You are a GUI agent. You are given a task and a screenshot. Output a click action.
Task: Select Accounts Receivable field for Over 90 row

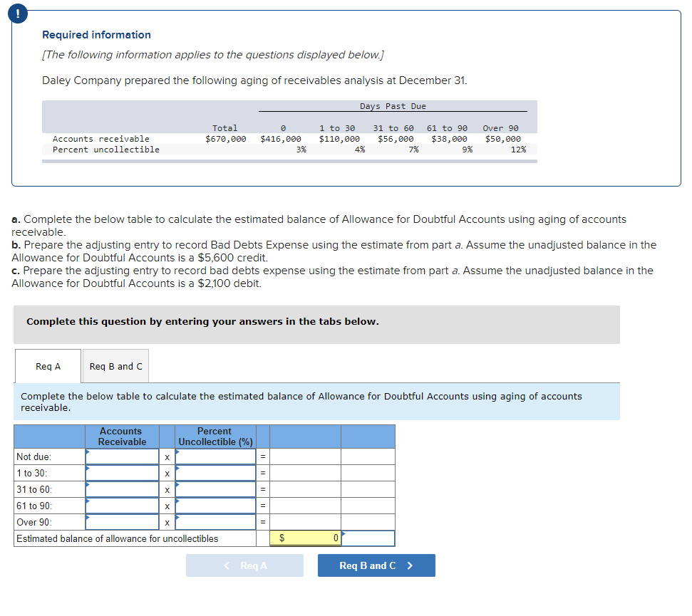tap(123, 522)
